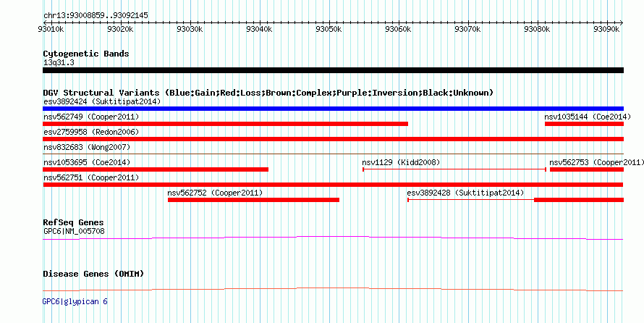Click the esv3892428 (Suktitipat2014) text label
This screenshot has width=644, height=323.
465,193
